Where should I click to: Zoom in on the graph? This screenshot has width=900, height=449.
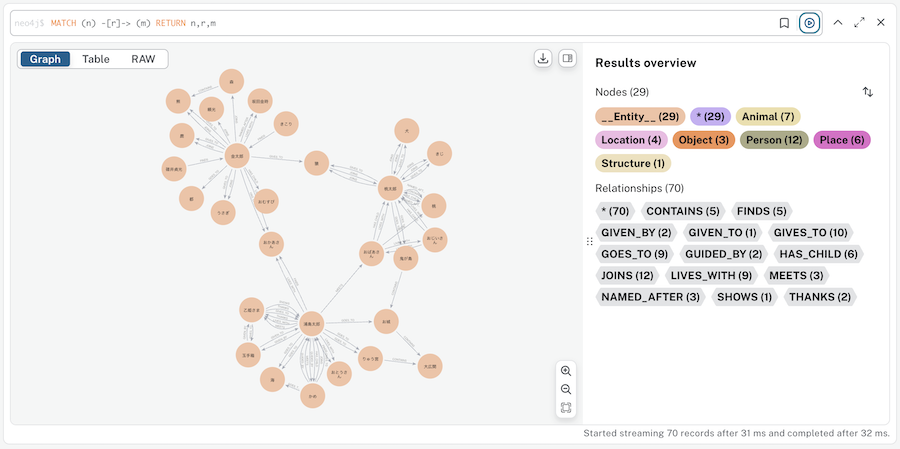click(566, 371)
